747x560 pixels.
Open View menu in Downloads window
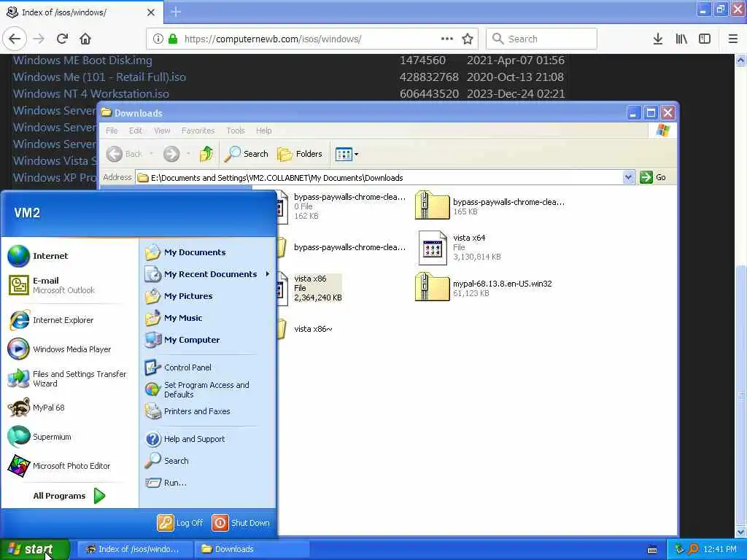[x=162, y=131]
